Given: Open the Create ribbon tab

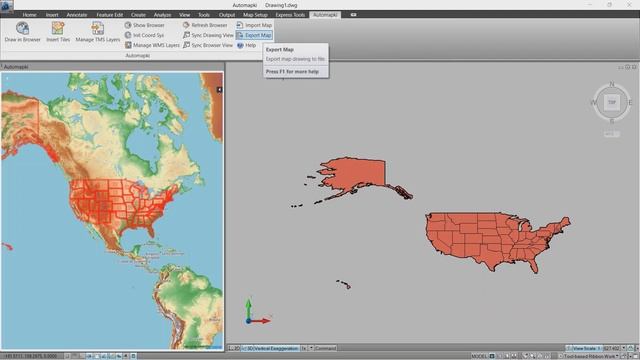Looking at the screenshot, I should pos(138,15).
